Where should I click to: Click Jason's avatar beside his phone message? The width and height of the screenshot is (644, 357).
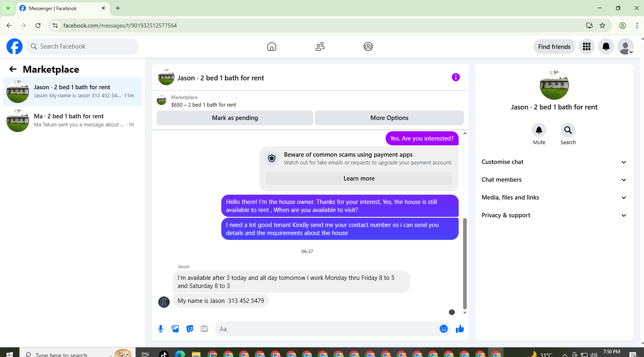click(x=164, y=302)
